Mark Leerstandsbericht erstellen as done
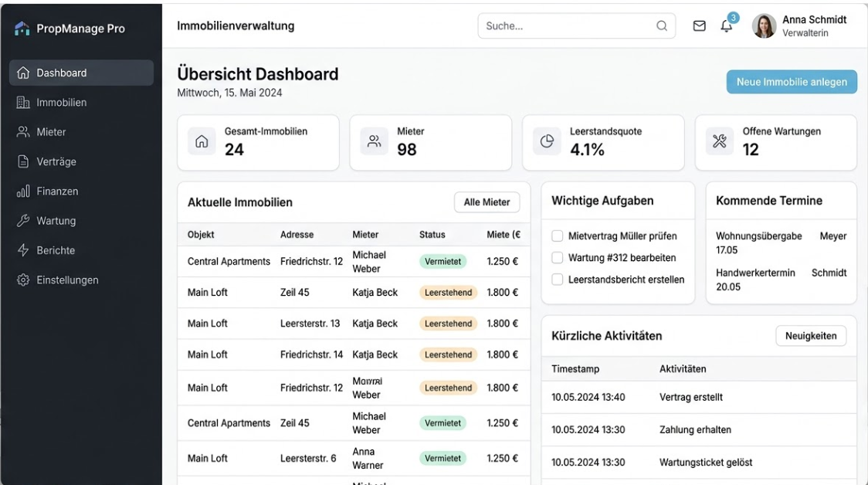 pos(557,280)
